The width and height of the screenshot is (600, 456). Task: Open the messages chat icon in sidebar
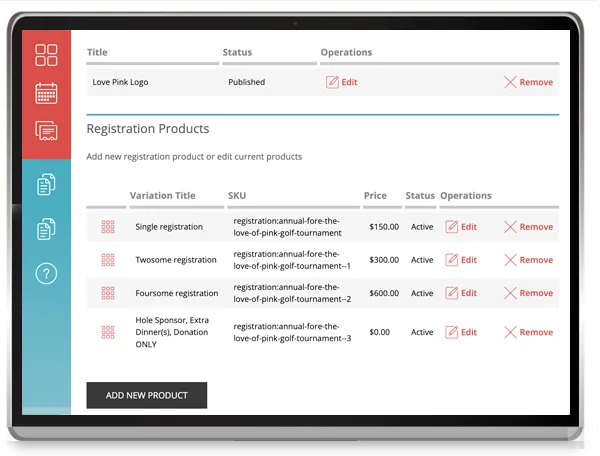pyautogui.click(x=46, y=130)
